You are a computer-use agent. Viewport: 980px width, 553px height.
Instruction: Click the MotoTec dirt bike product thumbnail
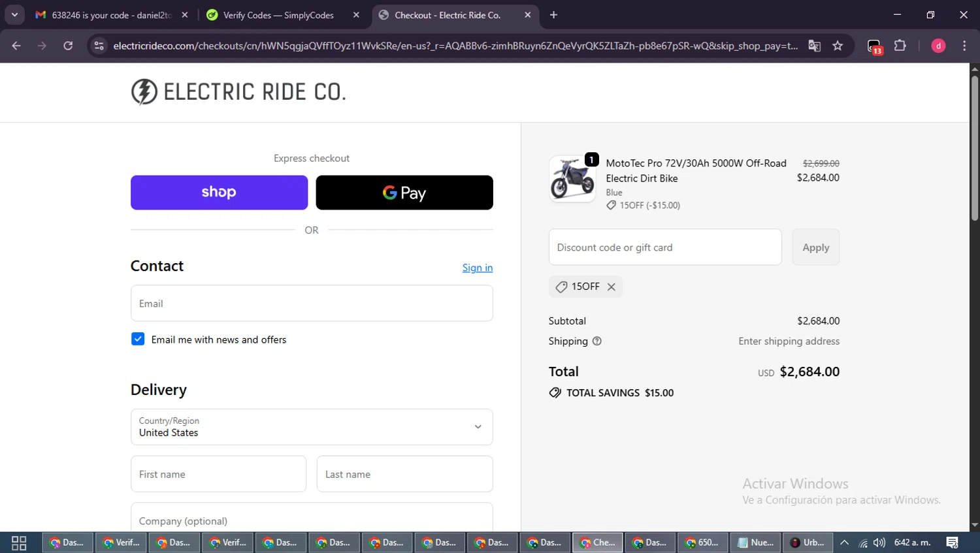click(572, 179)
